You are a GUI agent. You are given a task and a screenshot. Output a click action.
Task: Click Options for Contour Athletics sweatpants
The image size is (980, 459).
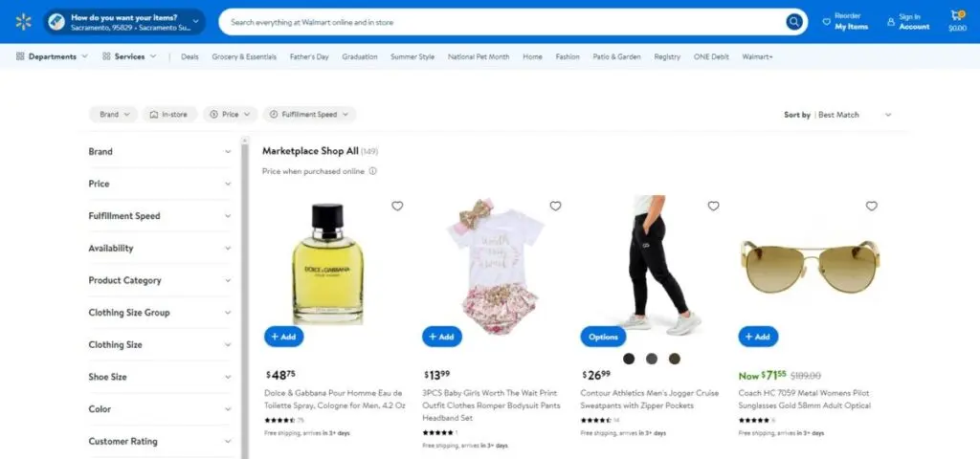[x=603, y=337]
